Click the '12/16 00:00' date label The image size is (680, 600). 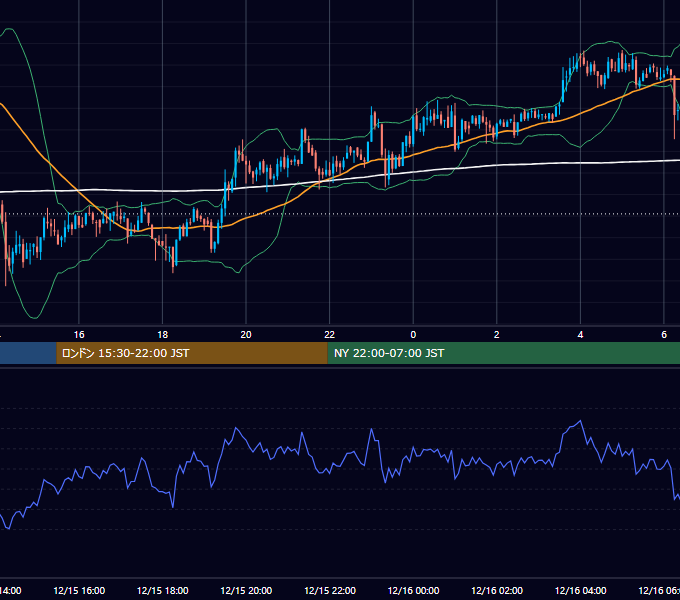pos(413,590)
